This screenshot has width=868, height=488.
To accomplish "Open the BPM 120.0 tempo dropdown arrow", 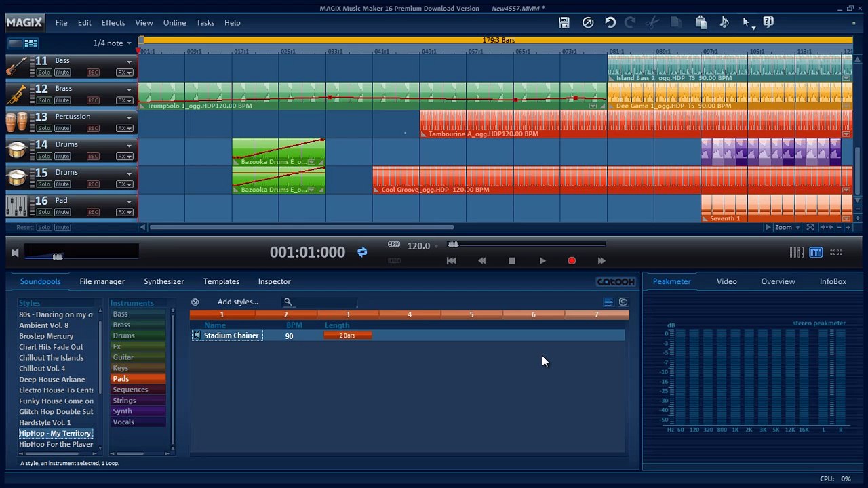I will tap(436, 246).
